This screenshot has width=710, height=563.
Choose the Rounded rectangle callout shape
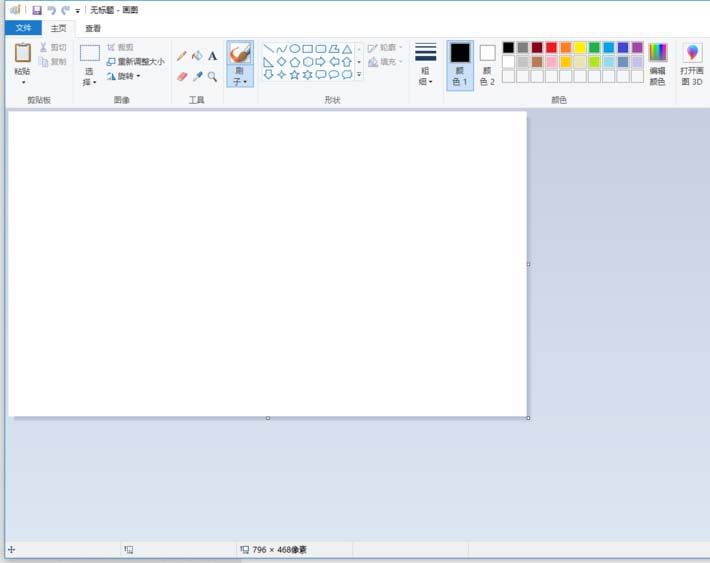(x=321, y=75)
